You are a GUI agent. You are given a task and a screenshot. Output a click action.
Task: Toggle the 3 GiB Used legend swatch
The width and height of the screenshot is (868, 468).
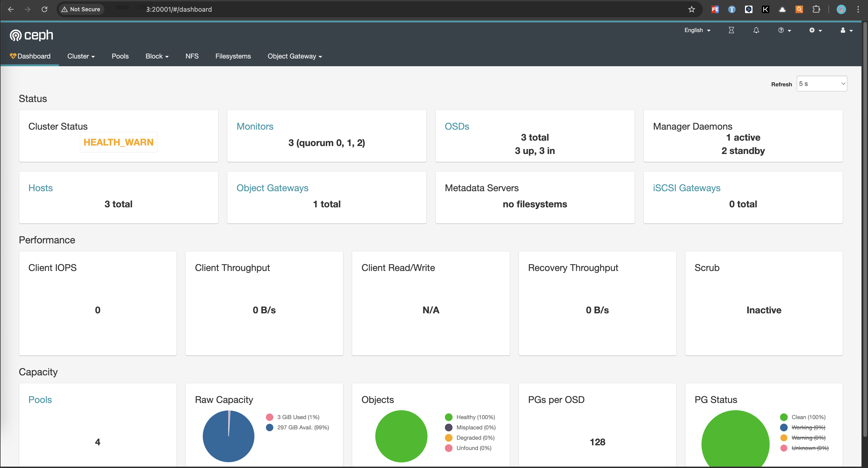pos(269,417)
